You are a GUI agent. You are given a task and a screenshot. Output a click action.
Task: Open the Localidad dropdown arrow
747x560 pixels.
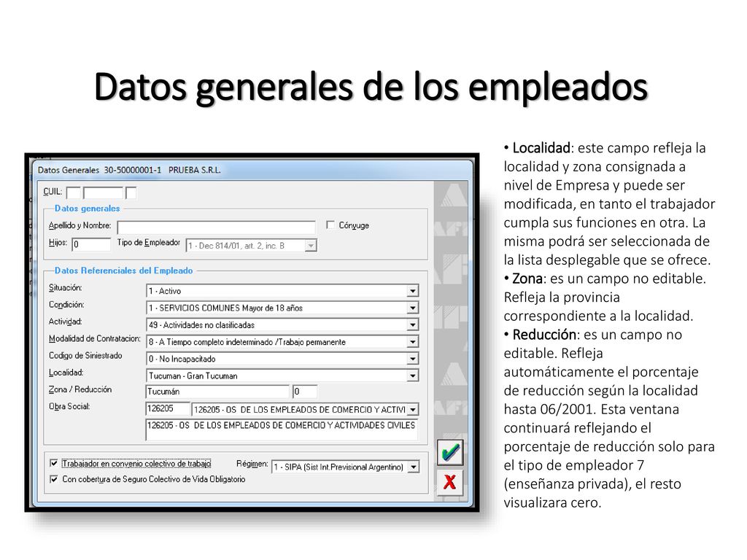(x=413, y=376)
